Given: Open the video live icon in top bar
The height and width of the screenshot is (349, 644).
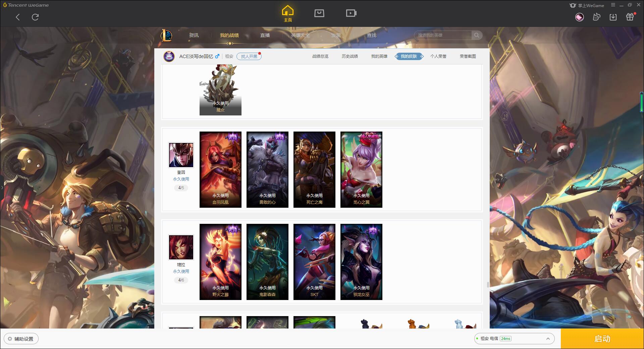Looking at the screenshot, I should pyautogui.click(x=351, y=13).
